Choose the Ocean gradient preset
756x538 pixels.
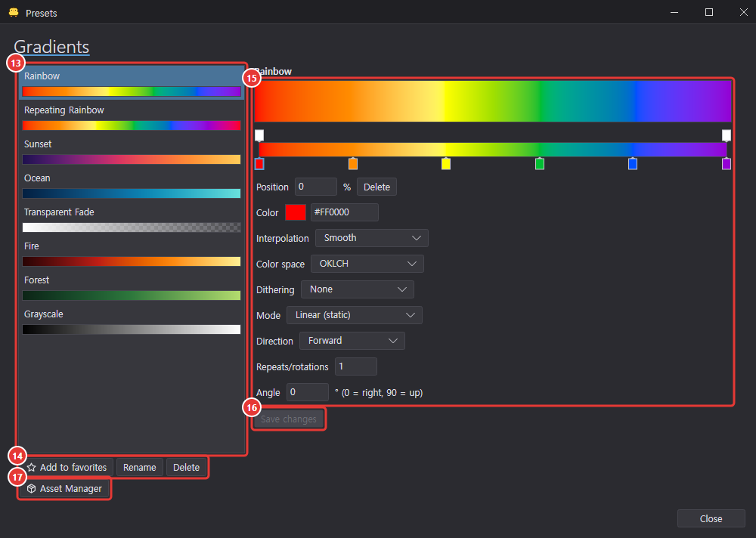[131, 186]
